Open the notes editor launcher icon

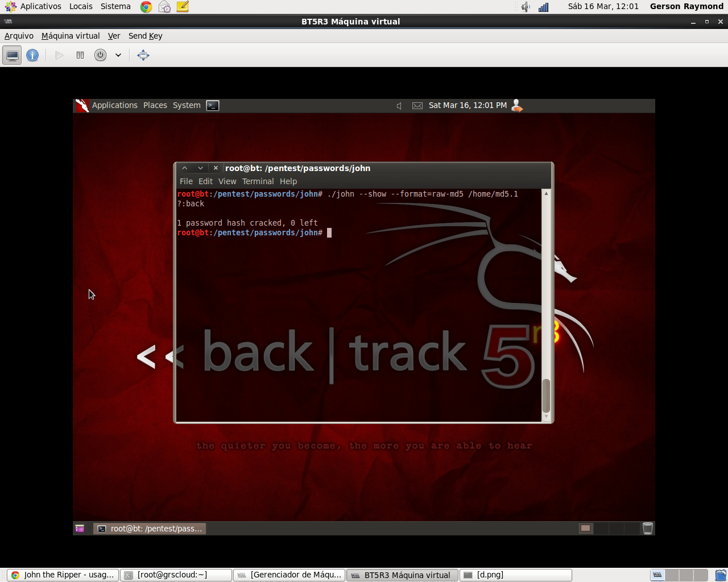tap(183, 7)
